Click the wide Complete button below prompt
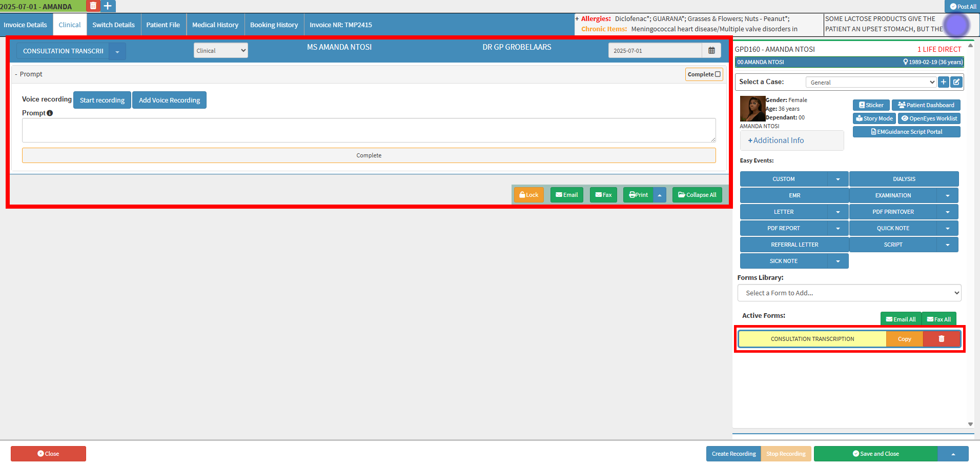 (369, 155)
